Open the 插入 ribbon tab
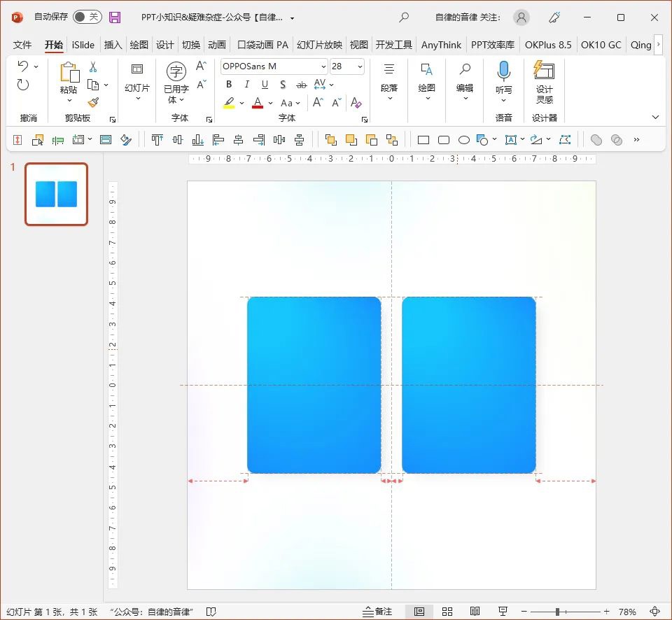The image size is (672, 620). click(113, 45)
